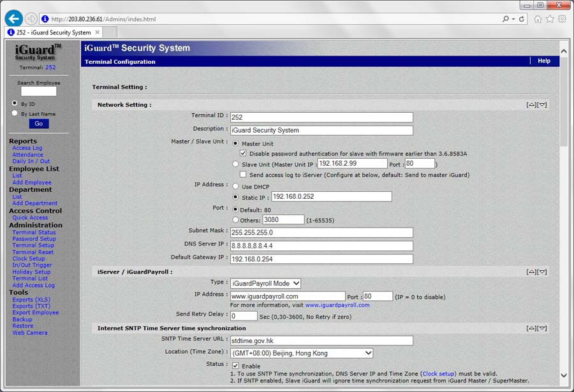The height and width of the screenshot is (392, 574).
Task: Open the Daily In / Out report
Action: point(31,161)
